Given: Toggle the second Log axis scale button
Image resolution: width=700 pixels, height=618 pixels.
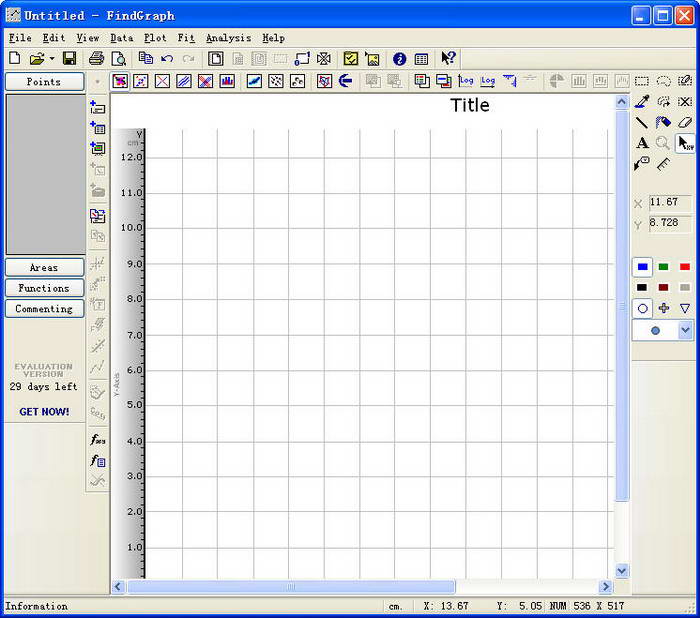Looking at the screenshot, I should pos(488,81).
